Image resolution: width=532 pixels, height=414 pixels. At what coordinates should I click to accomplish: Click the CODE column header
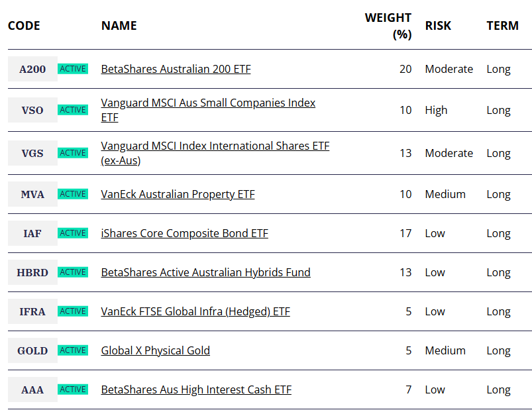pyautogui.click(x=24, y=26)
